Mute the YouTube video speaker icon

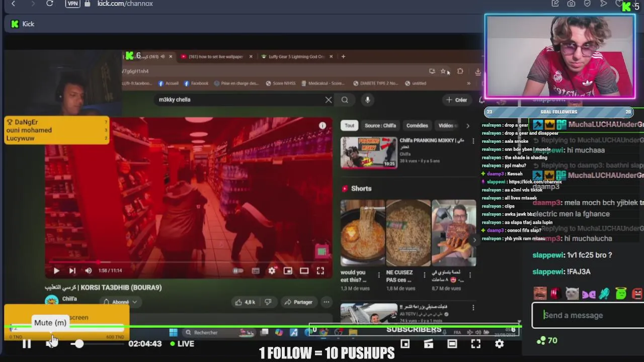pos(88,270)
